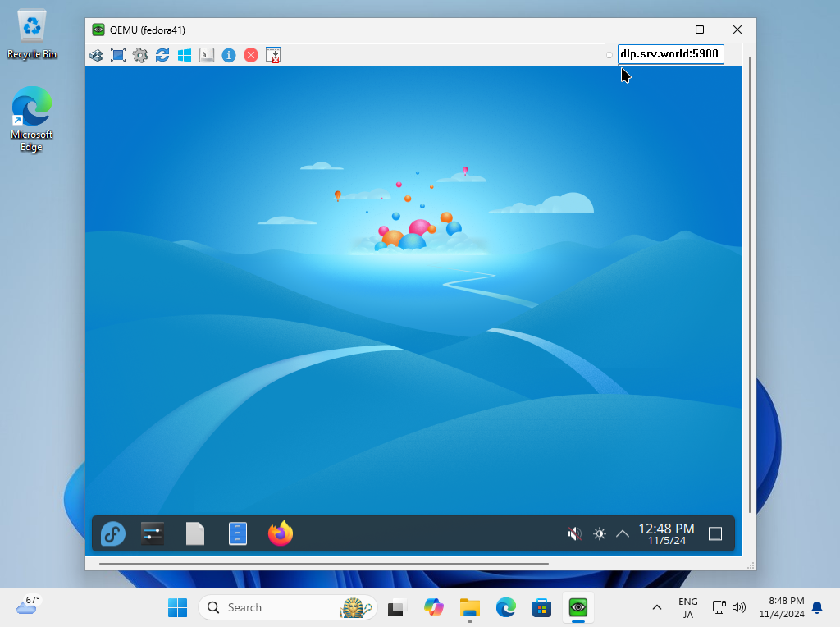840x627 pixels.
Task: Close the connection red X icon
Action: tap(251, 55)
